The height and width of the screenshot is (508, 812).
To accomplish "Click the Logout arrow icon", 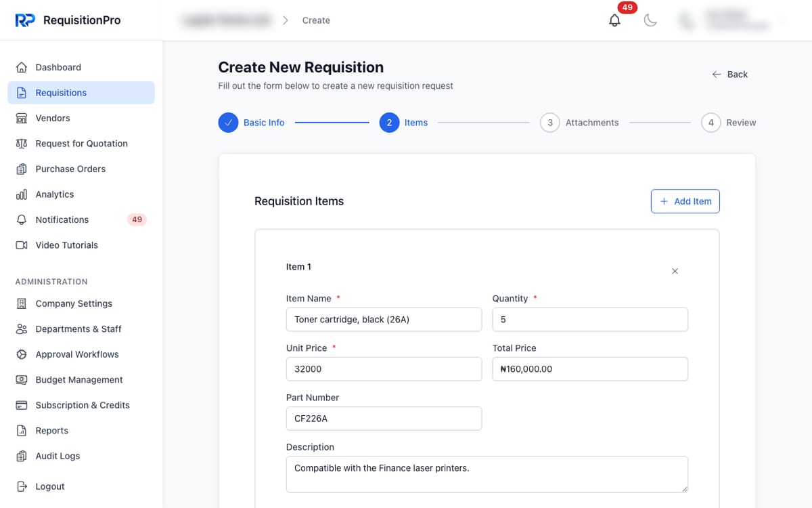I will (22, 487).
